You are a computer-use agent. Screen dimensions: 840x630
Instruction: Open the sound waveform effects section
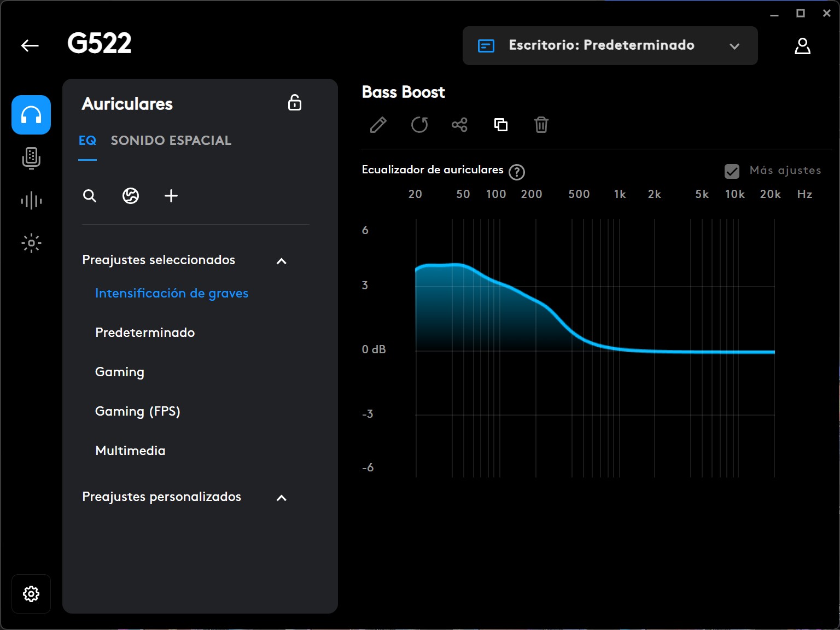click(x=31, y=201)
